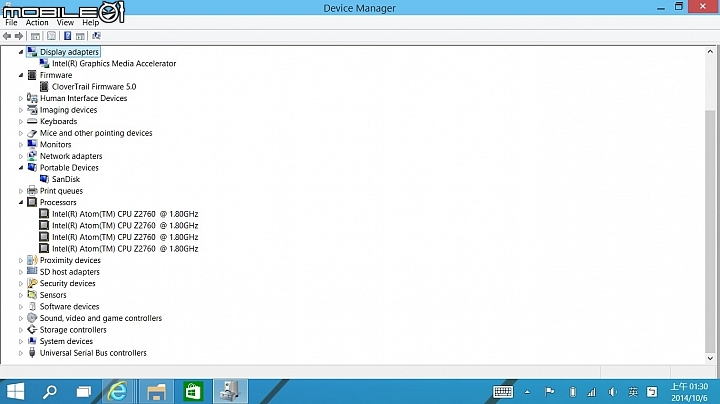Click the Universal Serial Bus controllers plug icon

click(32, 353)
